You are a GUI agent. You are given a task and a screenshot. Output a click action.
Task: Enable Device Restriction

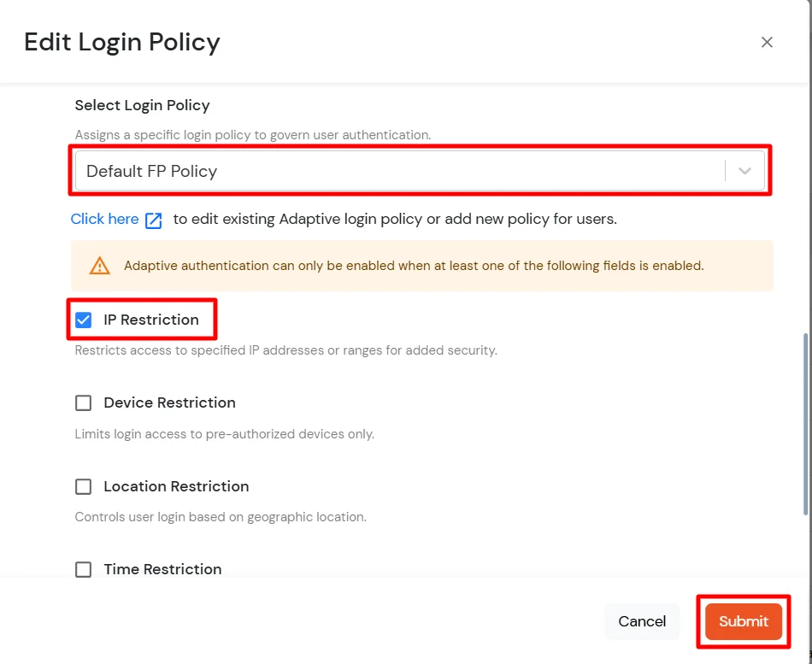(83, 403)
